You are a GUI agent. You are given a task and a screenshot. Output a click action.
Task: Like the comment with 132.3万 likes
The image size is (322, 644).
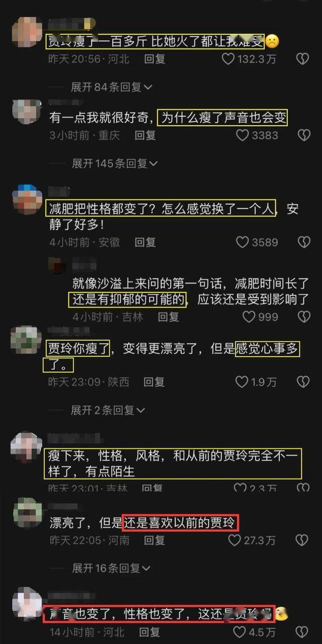coord(228,59)
